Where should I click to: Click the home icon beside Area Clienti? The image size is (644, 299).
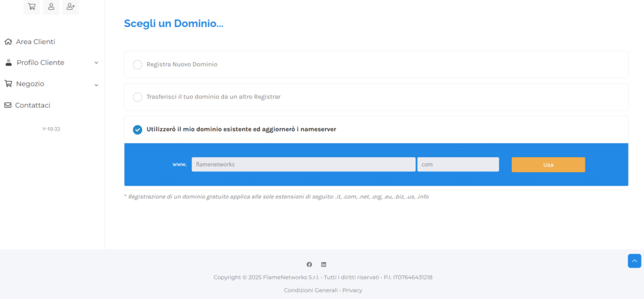[8, 42]
